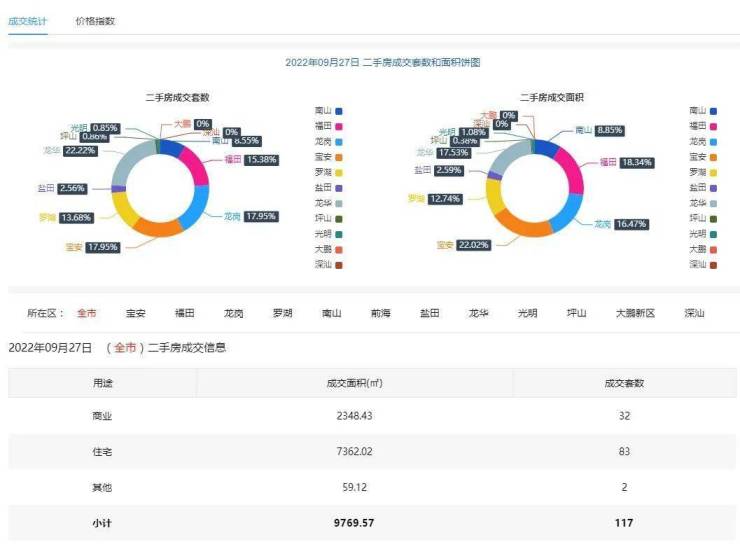Click 深汕 color swatch in 成交套数 legend
740x549 pixels.
(x=339, y=265)
